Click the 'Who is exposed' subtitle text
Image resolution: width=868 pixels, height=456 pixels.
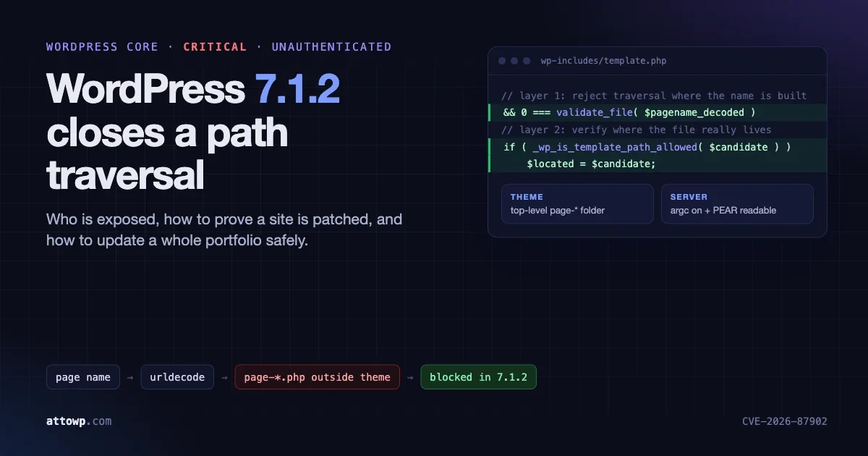point(224,229)
